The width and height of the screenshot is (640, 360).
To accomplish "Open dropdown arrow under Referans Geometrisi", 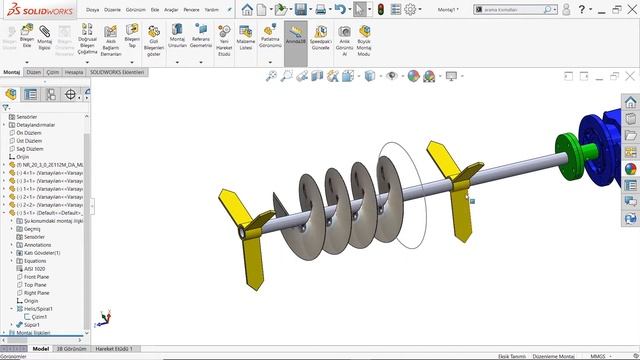I will click(x=201, y=62).
